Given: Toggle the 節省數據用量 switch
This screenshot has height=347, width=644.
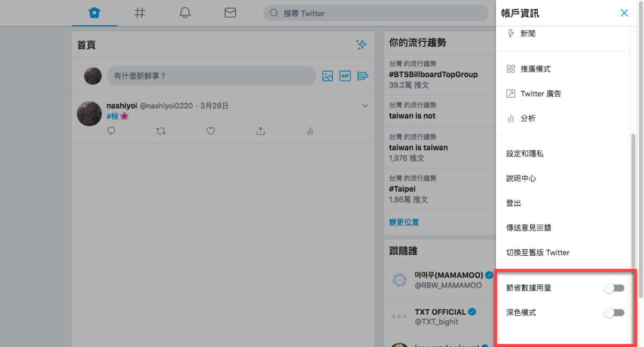Looking at the screenshot, I should tap(614, 288).
